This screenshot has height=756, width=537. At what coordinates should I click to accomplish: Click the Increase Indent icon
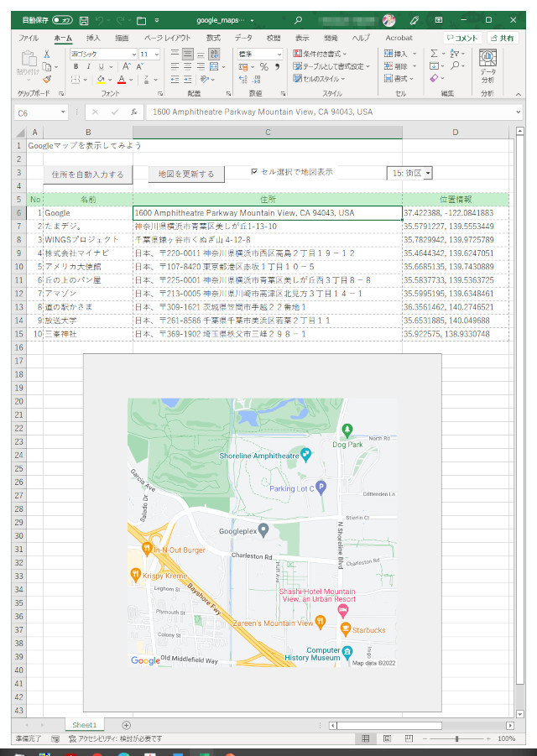pos(187,79)
